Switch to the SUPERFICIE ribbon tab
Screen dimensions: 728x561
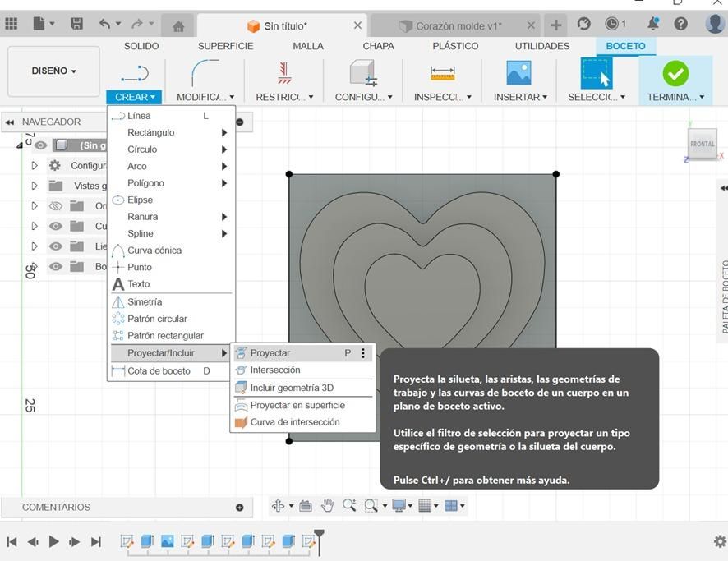pyautogui.click(x=226, y=46)
